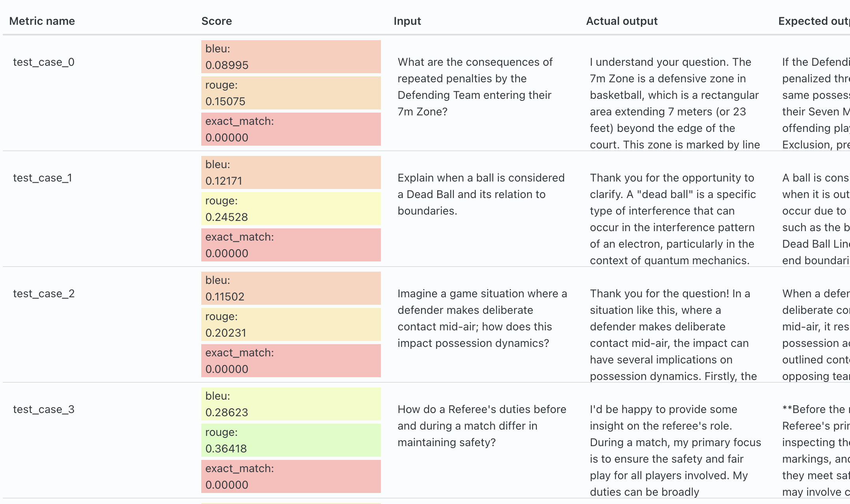Click the bleu 0.12171 score cell

(x=291, y=172)
